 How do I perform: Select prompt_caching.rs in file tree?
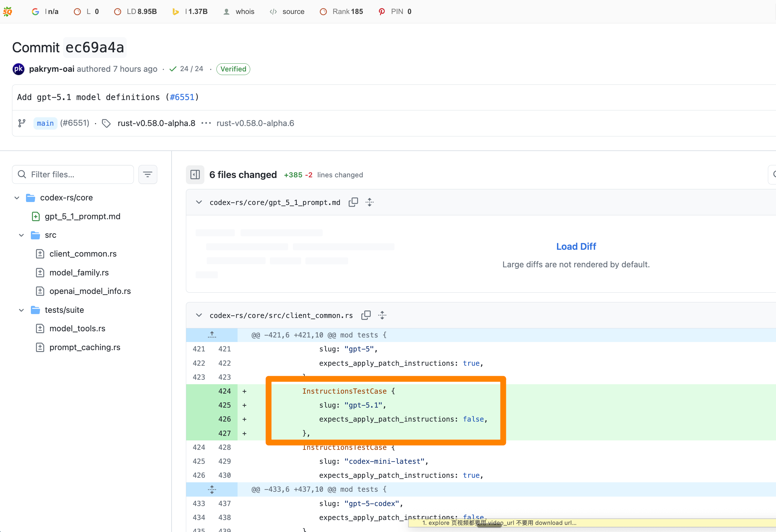84,347
